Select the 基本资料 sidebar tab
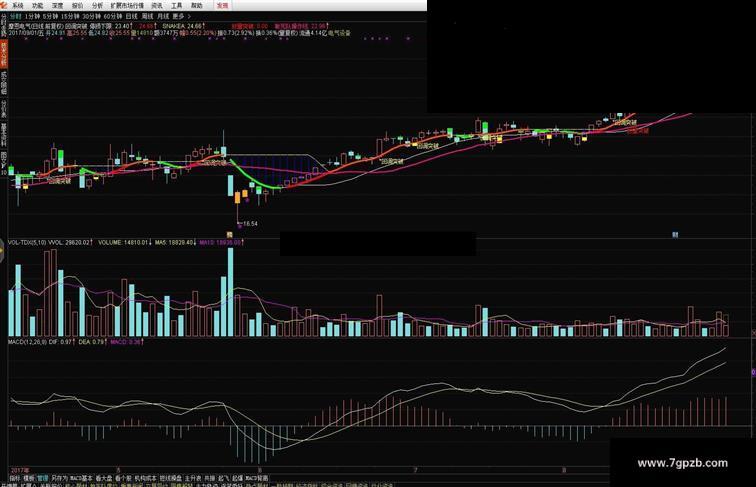 pos(3,135)
